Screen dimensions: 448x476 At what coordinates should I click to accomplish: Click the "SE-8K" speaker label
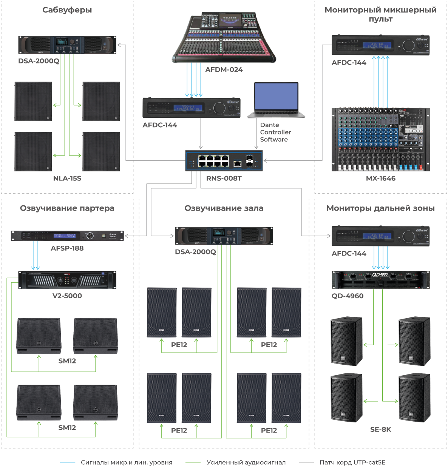(x=381, y=429)
